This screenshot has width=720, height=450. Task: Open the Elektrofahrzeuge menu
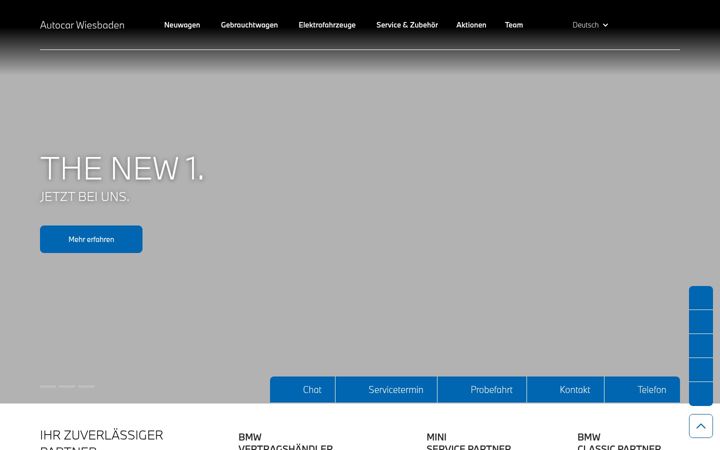click(327, 25)
